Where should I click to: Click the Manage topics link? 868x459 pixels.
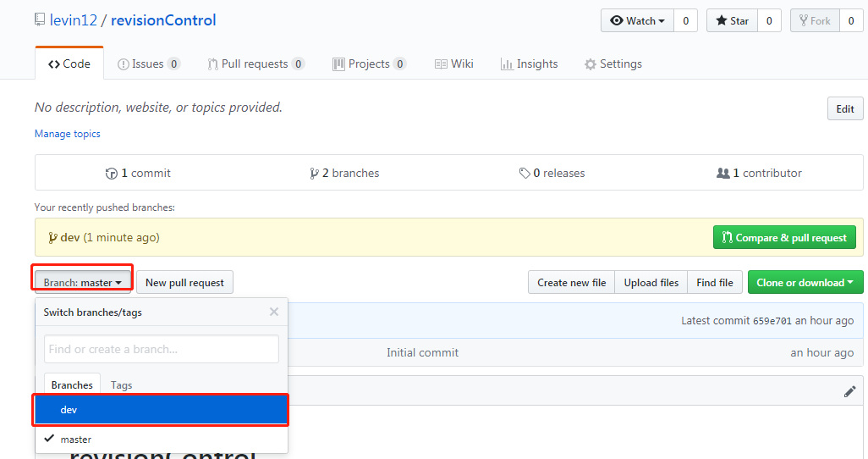coord(68,134)
